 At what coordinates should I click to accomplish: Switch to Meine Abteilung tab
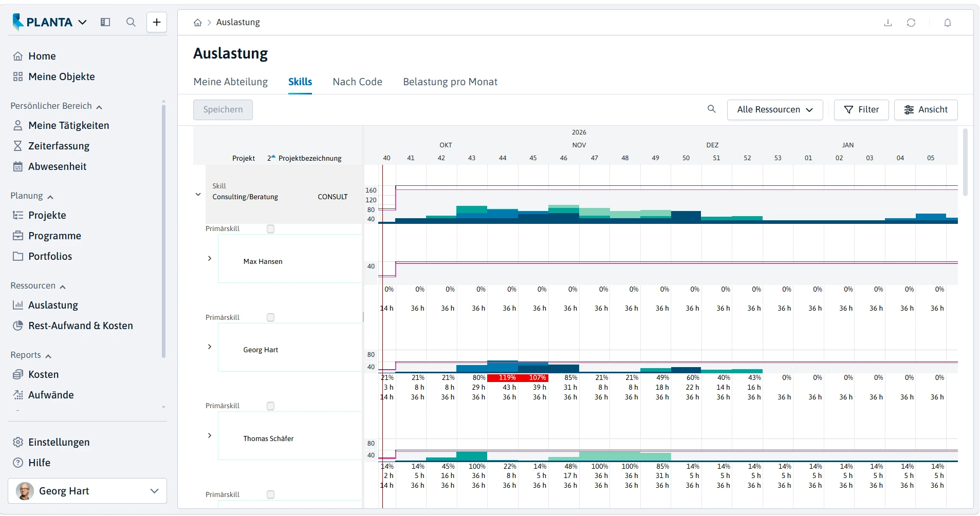point(231,82)
